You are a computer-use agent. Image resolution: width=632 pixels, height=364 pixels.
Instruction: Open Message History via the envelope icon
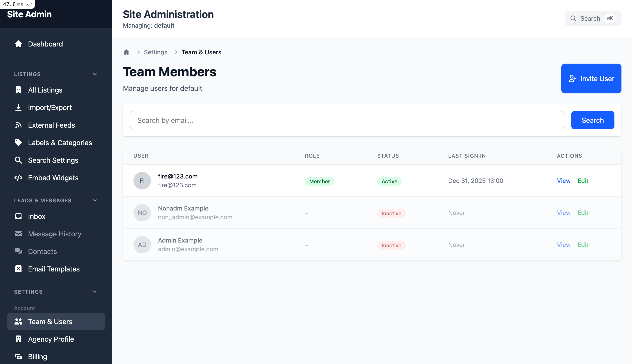click(18, 234)
